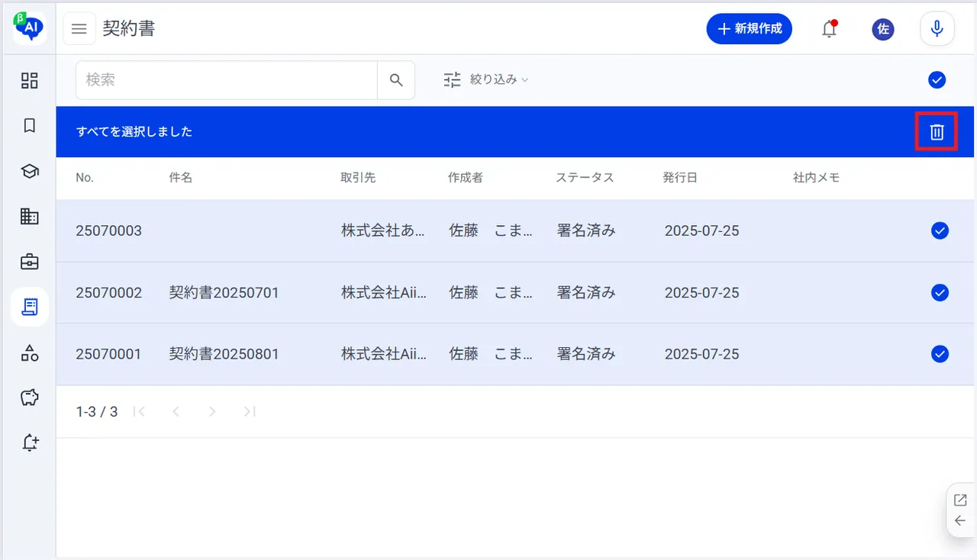Click the 件名 column header
The image size is (977, 560).
coord(180,178)
